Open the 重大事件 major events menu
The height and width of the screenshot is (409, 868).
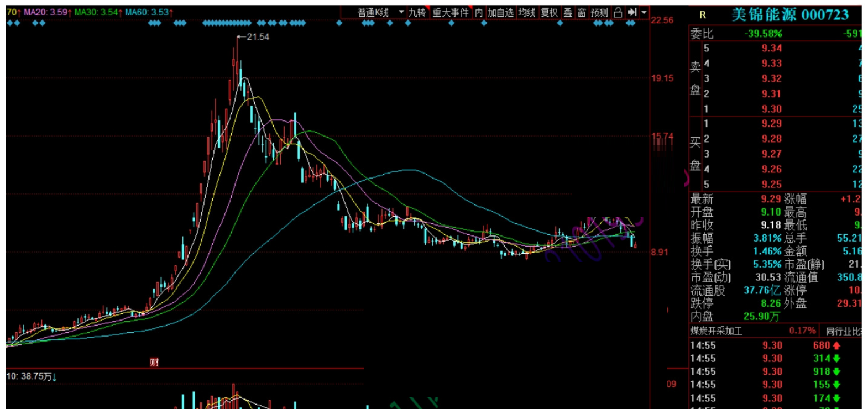450,12
